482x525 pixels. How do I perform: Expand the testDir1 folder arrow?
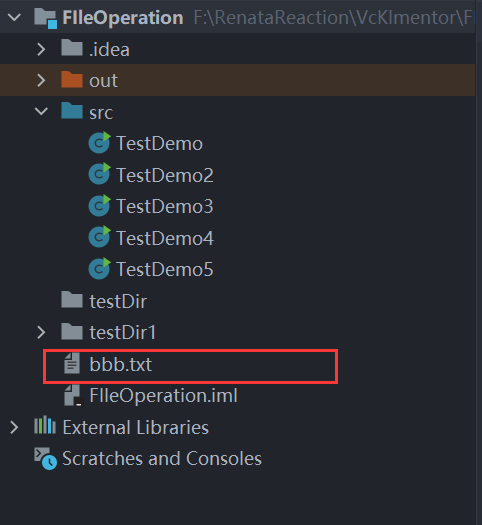[41, 332]
